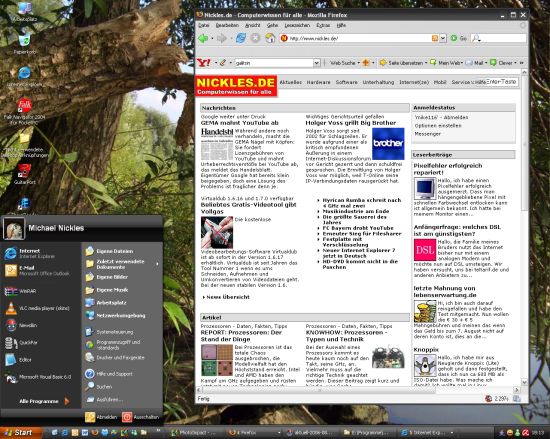Open the Lesezeichen menu

pyautogui.click(x=297, y=25)
